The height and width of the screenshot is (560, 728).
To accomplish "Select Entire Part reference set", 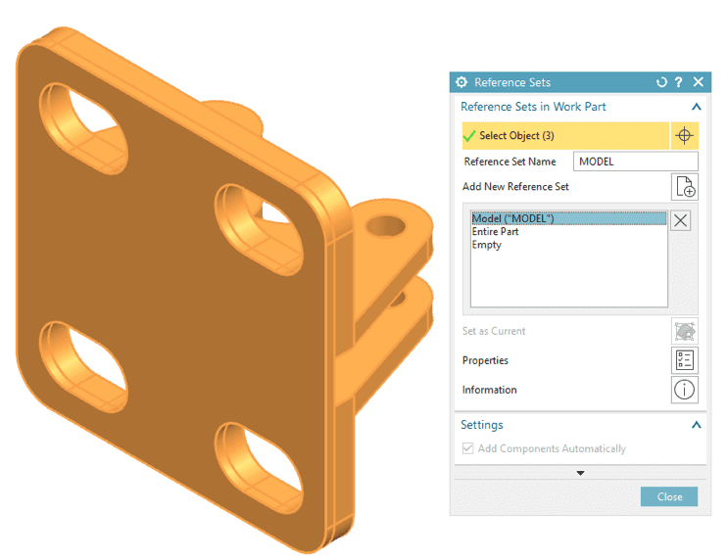I will click(x=495, y=231).
